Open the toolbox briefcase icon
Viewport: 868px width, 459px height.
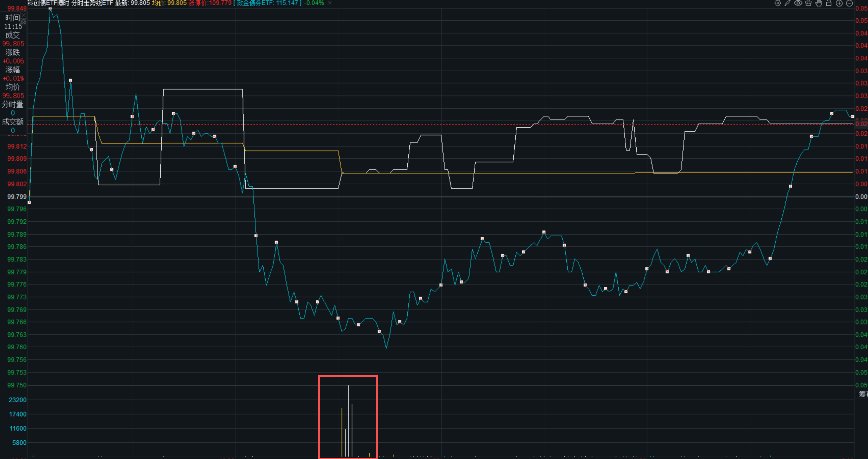pyautogui.click(x=808, y=3)
